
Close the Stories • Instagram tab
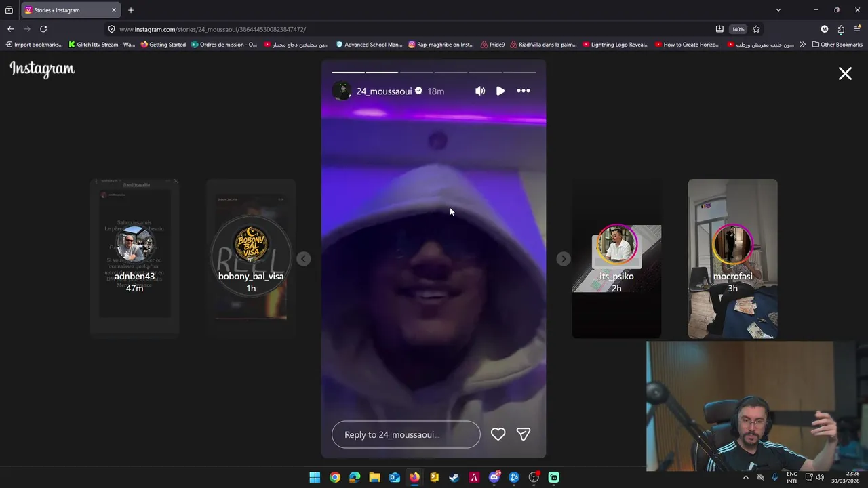click(114, 10)
